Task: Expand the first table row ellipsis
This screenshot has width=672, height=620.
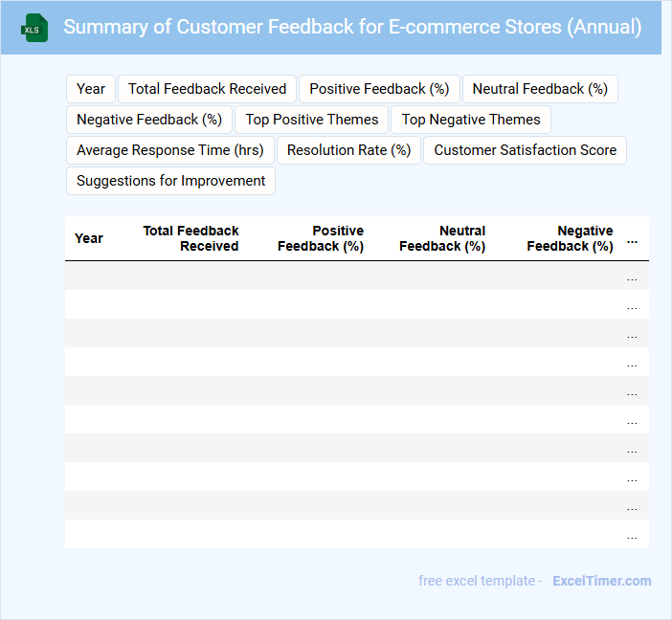Action: [632, 277]
